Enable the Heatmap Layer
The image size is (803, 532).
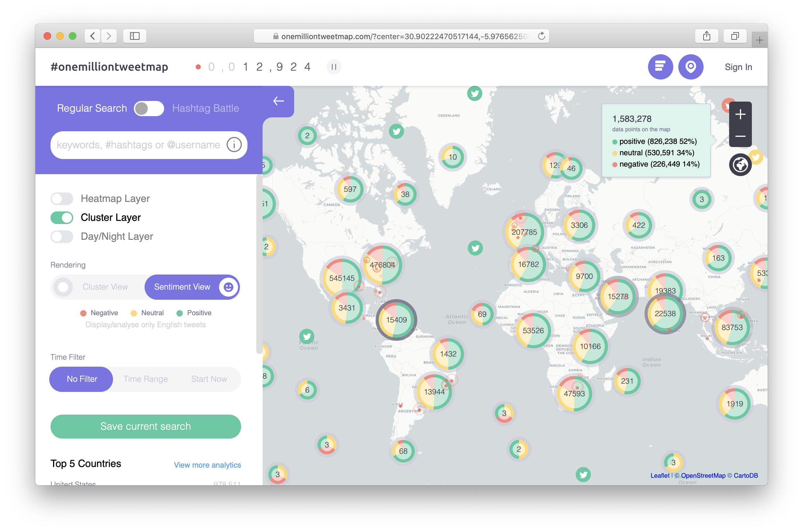point(62,198)
